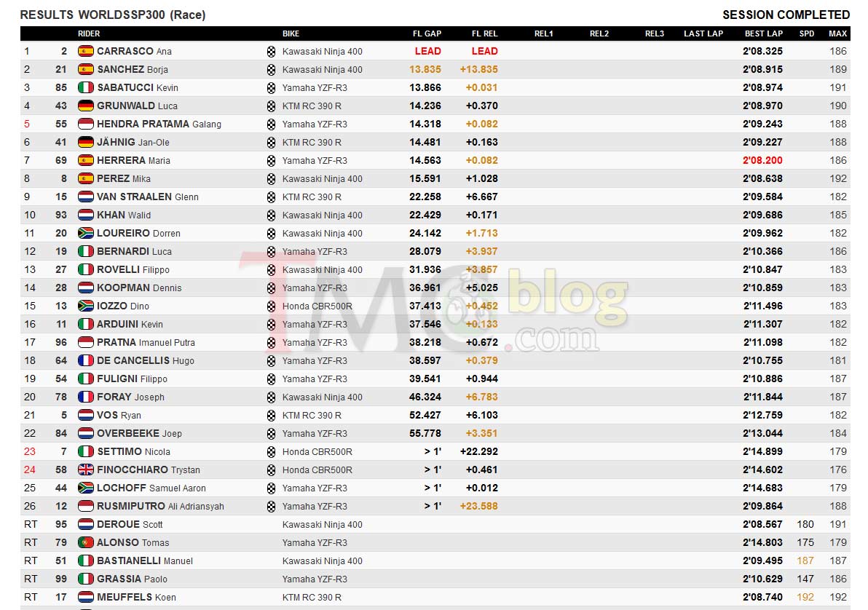Click KTM RC 390 R in GRUNWALD row
The image size is (868, 610).
point(312,106)
